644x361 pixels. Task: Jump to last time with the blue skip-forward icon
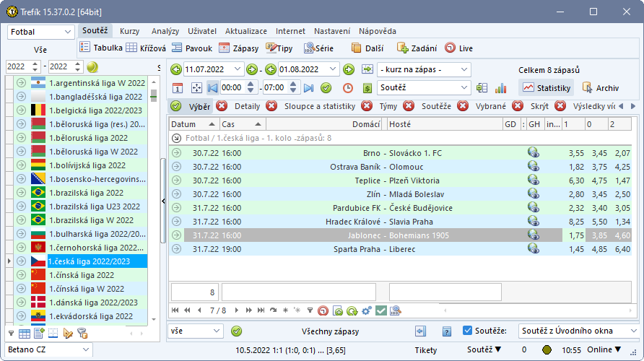[x=308, y=88]
